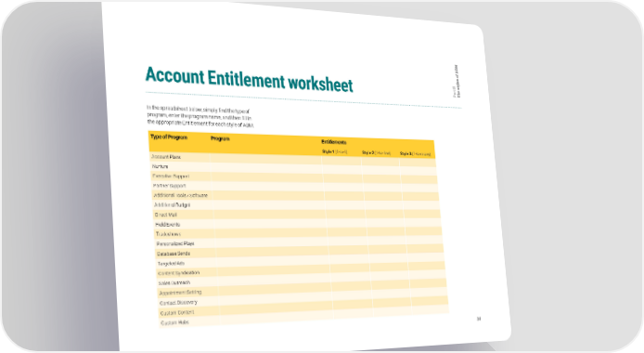
Task: Select the Style 1 column subheader
Action: (334, 151)
